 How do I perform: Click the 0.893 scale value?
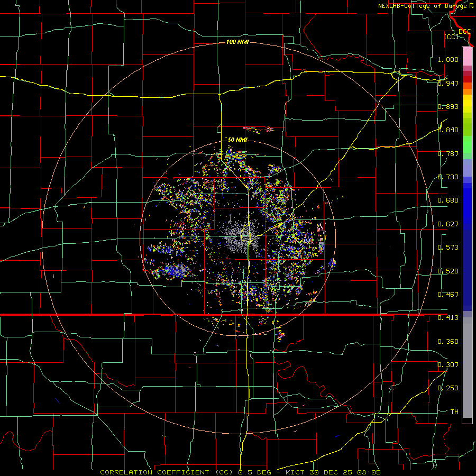[x=448, y=106]
